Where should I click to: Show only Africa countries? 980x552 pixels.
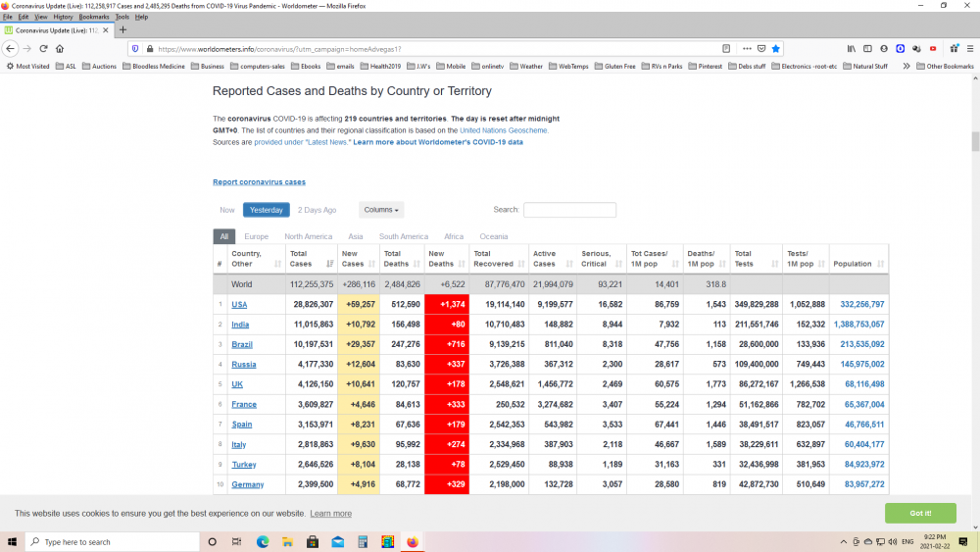454,236
